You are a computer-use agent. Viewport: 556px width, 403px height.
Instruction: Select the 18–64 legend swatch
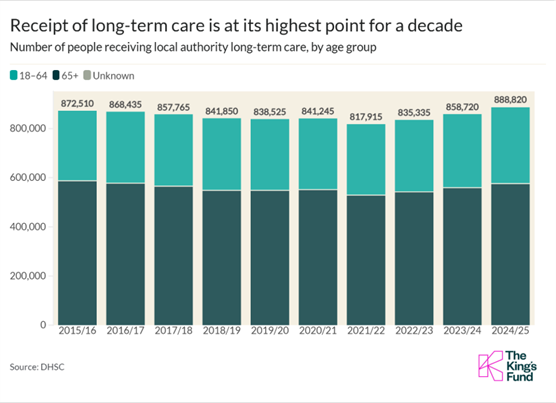13,75
